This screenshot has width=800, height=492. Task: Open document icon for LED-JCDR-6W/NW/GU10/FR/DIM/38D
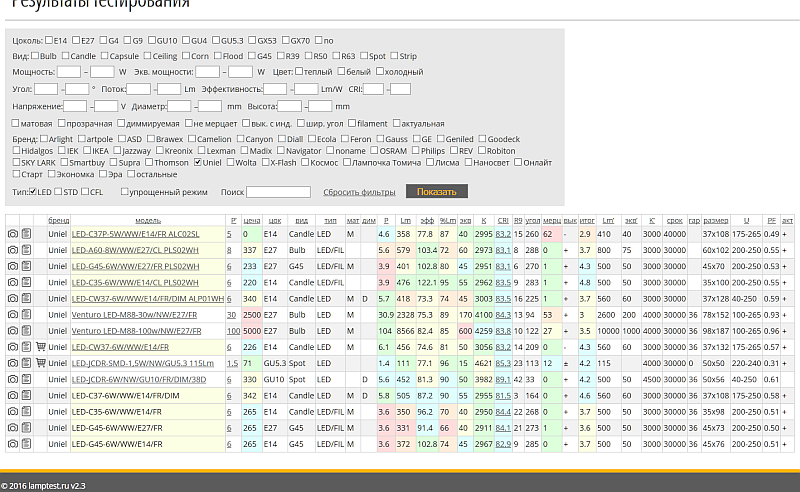click(26, 379)
